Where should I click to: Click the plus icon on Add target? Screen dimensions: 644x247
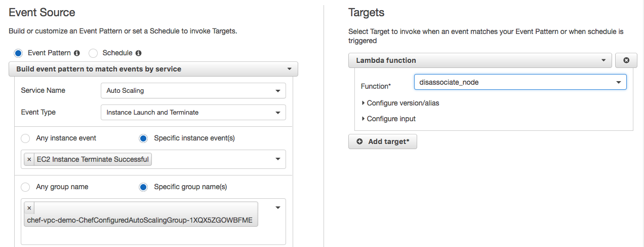click(360, 142)
